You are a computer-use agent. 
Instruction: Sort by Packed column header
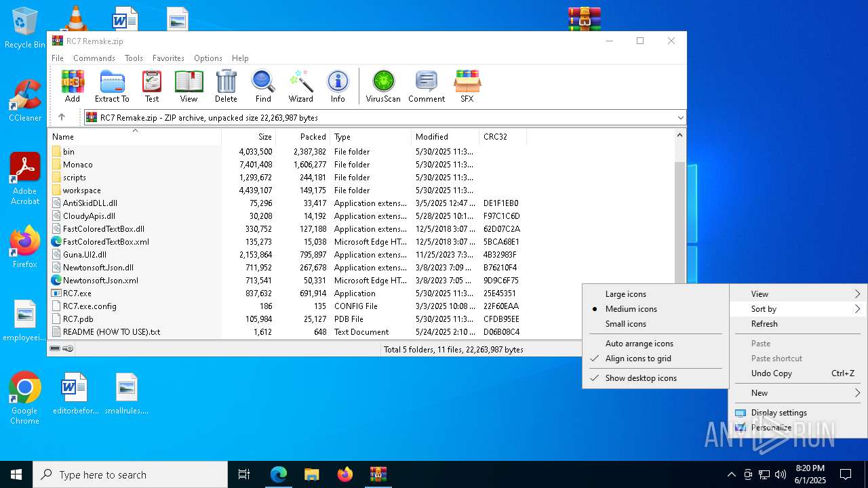(302, 137)
